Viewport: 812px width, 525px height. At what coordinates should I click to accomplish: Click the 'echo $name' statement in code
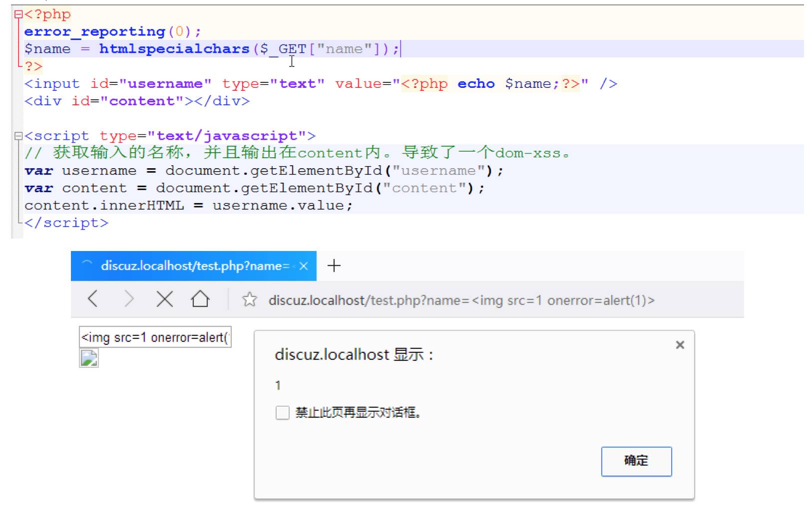(x=508, y=84)
